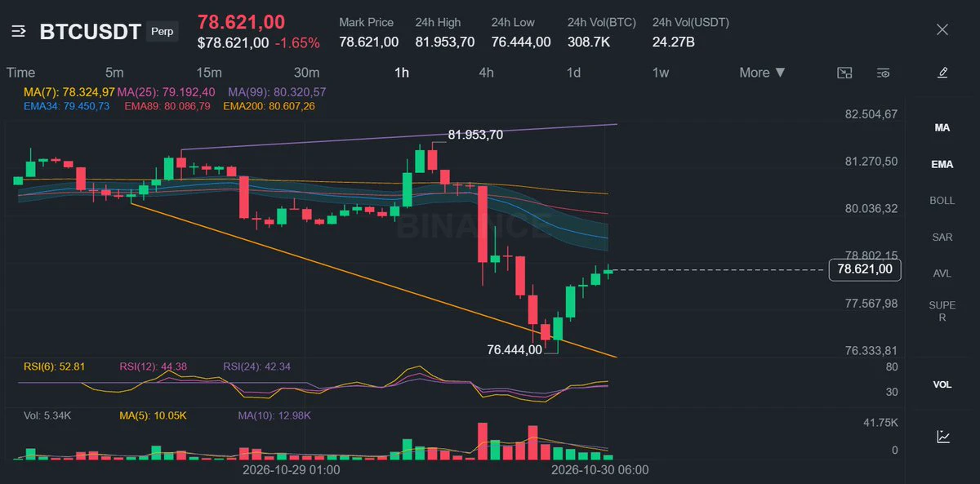Screen dimensions: 980x484
Task: Enable the SAR indicator
Action: click(942, 238)
